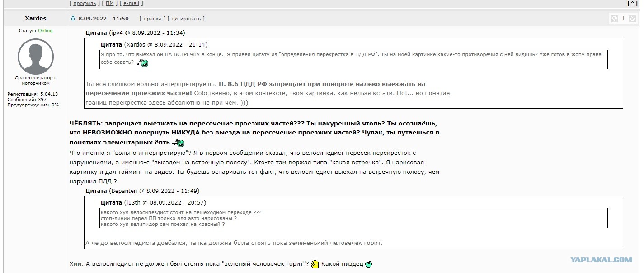This screenshot has width=644, height=273.
Task: Click the "цитировать" quote link
Action: point(186,19)
